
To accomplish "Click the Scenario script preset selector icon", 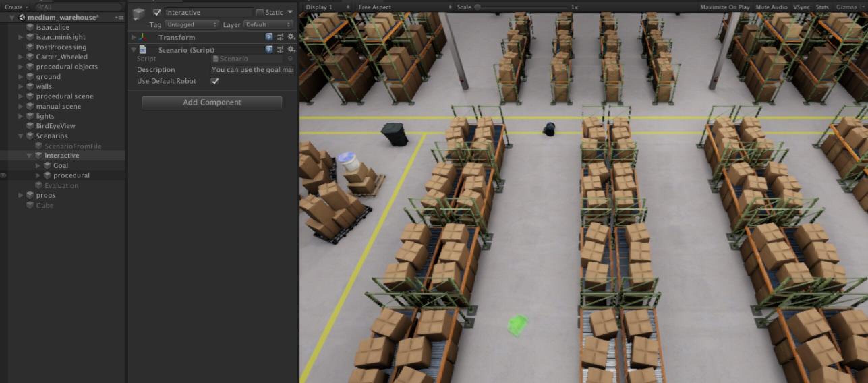I will [280, 50].
